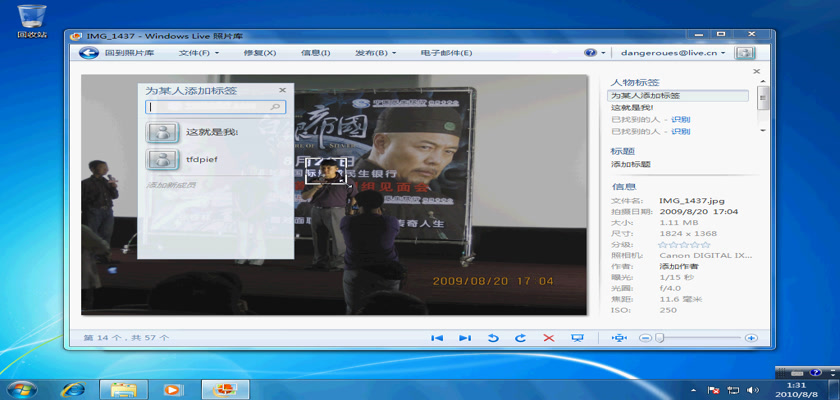Open the help icon dropdown
840x400 pixels.
[x=594, y=52]
